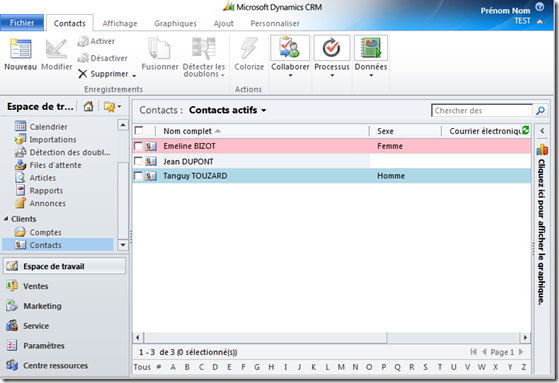Viewport: 559px width, 383px height.
Task: Expand the chart pane with the arrow
Action: pos(542,131)
